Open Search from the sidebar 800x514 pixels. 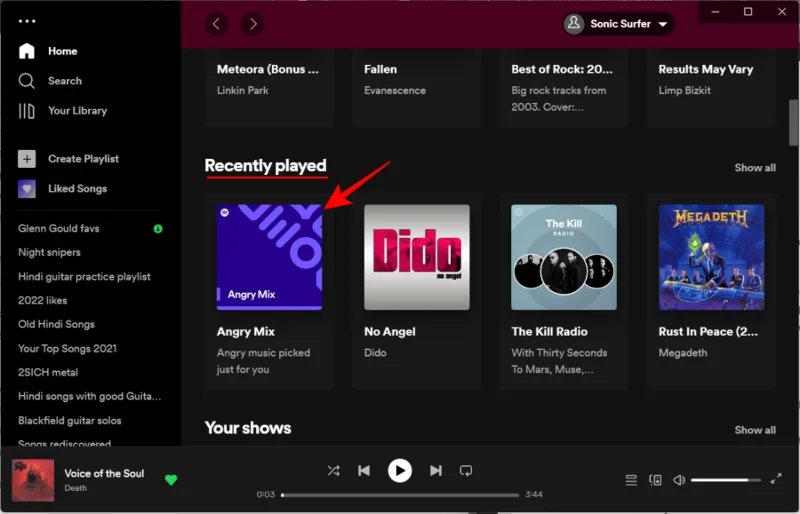49,81
